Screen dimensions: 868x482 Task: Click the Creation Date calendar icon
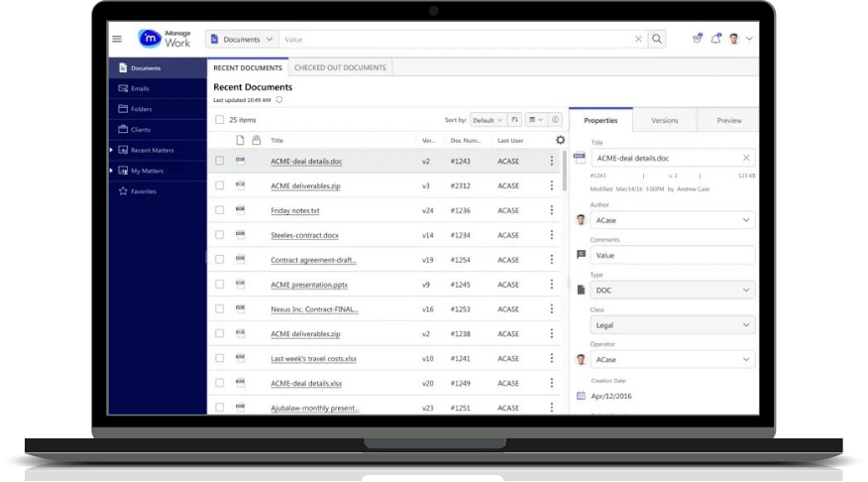[x=581, y=396]
